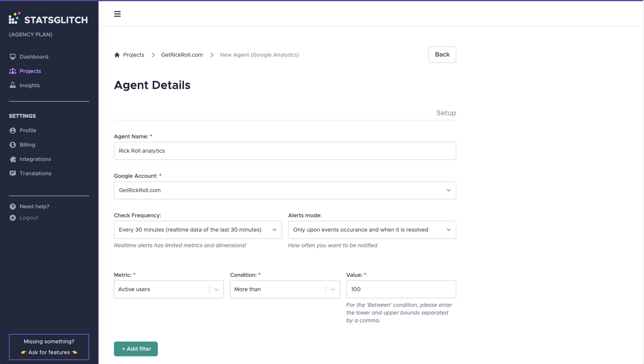Viewport: 644px width, 364px height.
Task: Open the Metric Active users dropdown
Action: pos(169,289)
